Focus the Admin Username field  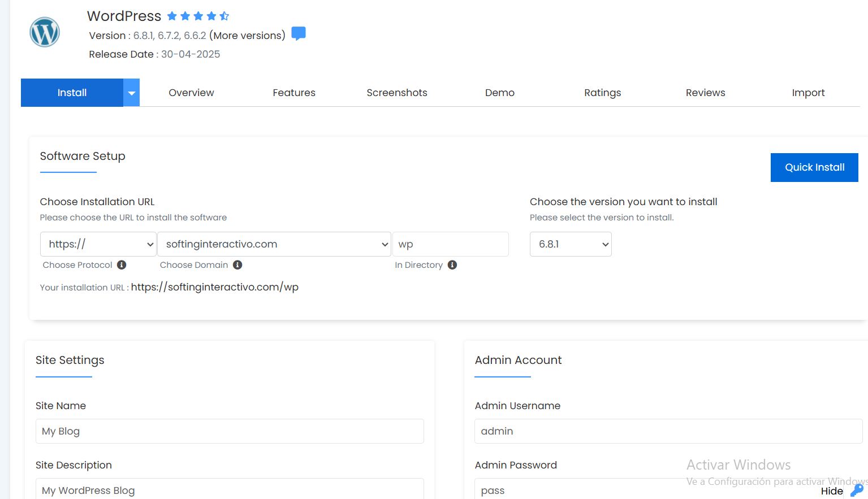(668, 431)
